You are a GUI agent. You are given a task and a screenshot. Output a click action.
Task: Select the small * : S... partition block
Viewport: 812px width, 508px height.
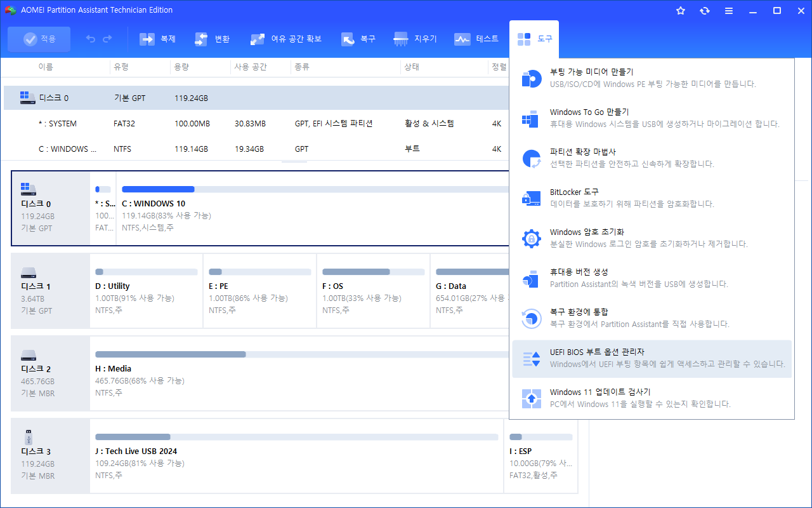[103, 208]
